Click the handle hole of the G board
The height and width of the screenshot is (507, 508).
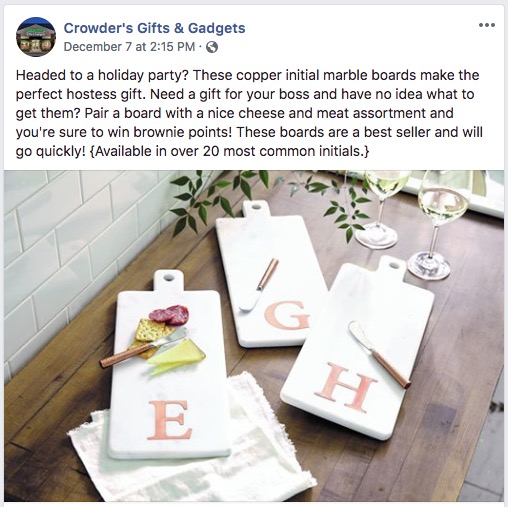point(256,207)
